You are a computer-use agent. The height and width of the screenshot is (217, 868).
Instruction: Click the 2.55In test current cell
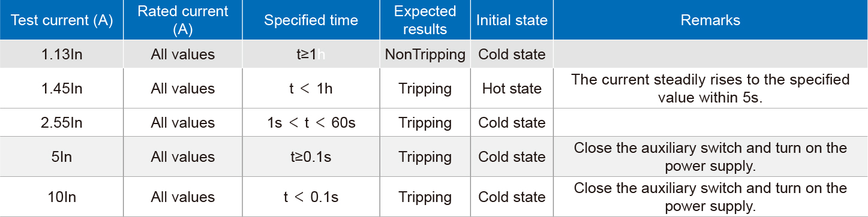(62, 123)
